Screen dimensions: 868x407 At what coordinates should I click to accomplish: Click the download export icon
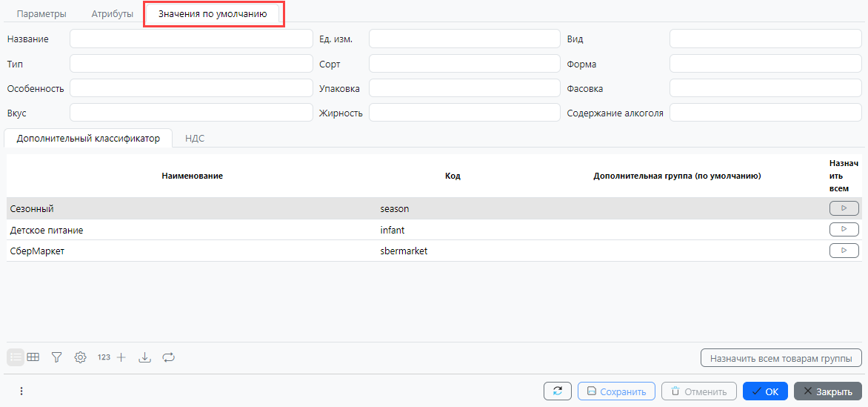[x=145, y=357]
